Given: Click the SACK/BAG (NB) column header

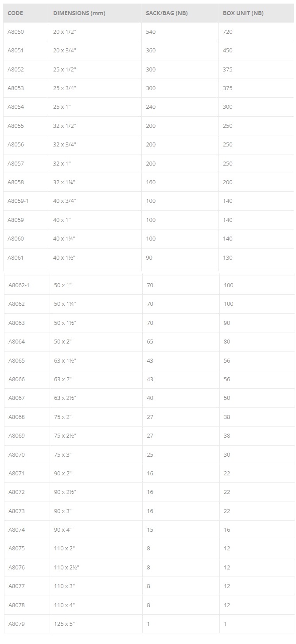Looking at the screenshot, I should tap(166, 13).
